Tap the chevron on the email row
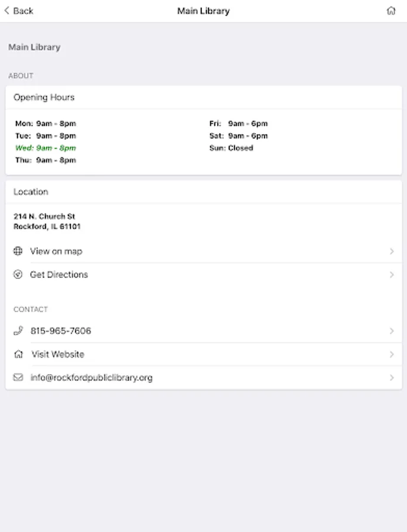This screenshot has width=407, height=532. pyautogui.click(x=392, y=378)
